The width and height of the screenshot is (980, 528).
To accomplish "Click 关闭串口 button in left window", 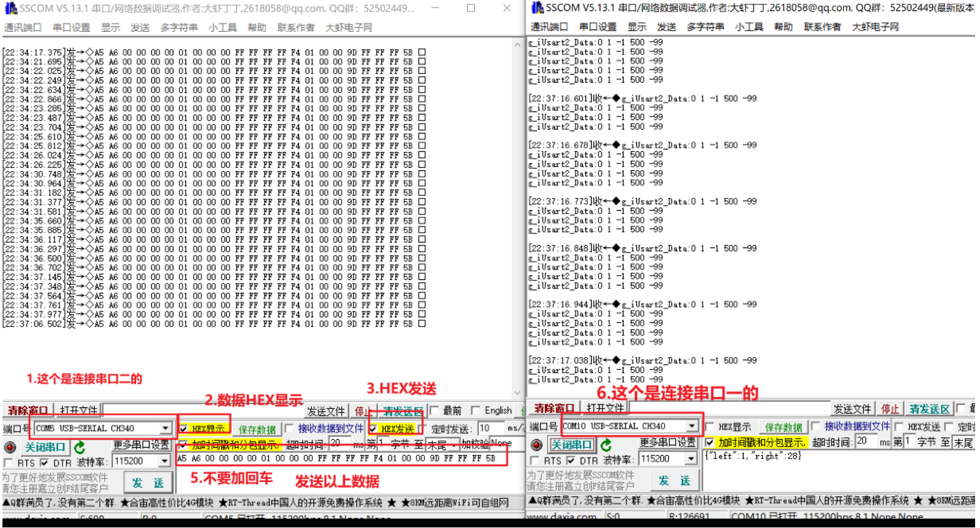I will click(x=45, y=447).
